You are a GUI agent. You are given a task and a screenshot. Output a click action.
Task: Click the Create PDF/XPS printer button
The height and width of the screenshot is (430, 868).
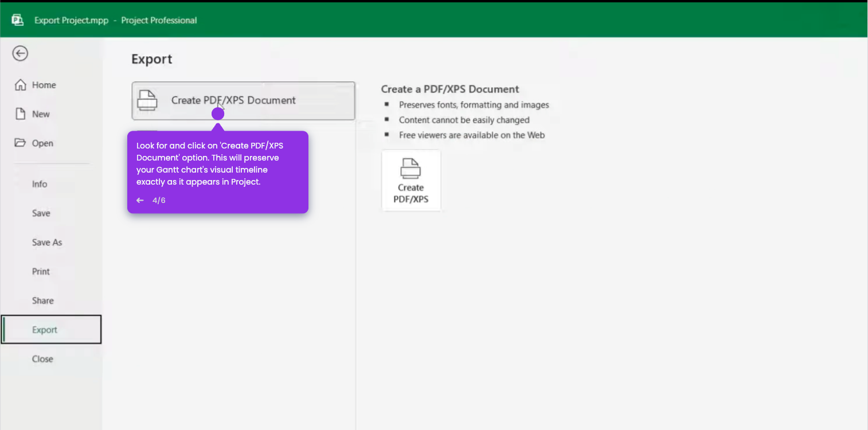(411, 180)
